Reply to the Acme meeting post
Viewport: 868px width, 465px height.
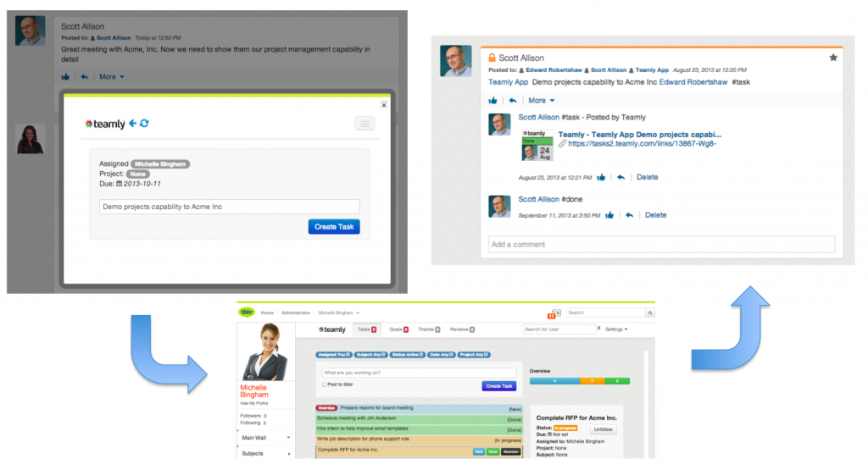pyautogui.click(x=84, y=77)
